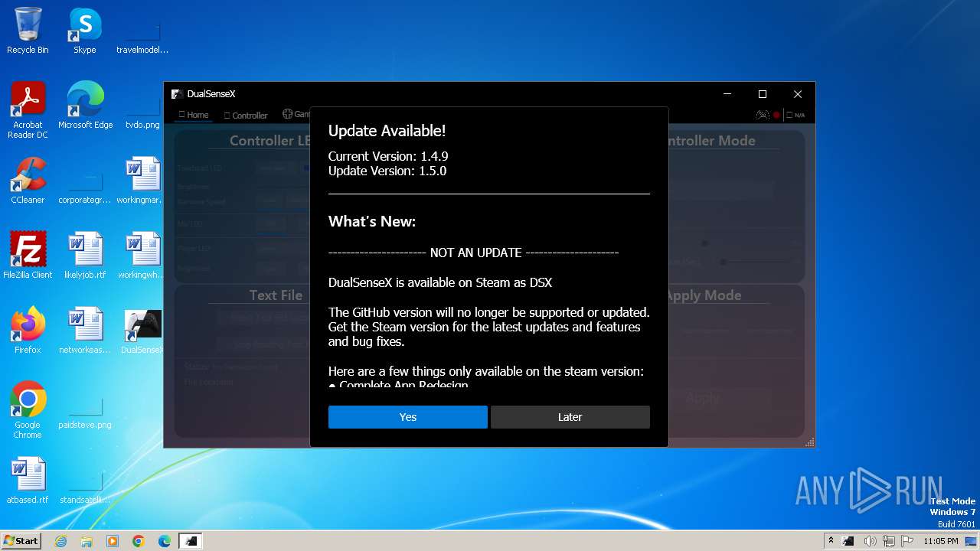Click the "NOT AN UPDATE" line
This screenshot has width=980, height=551.
pos(473,253)
